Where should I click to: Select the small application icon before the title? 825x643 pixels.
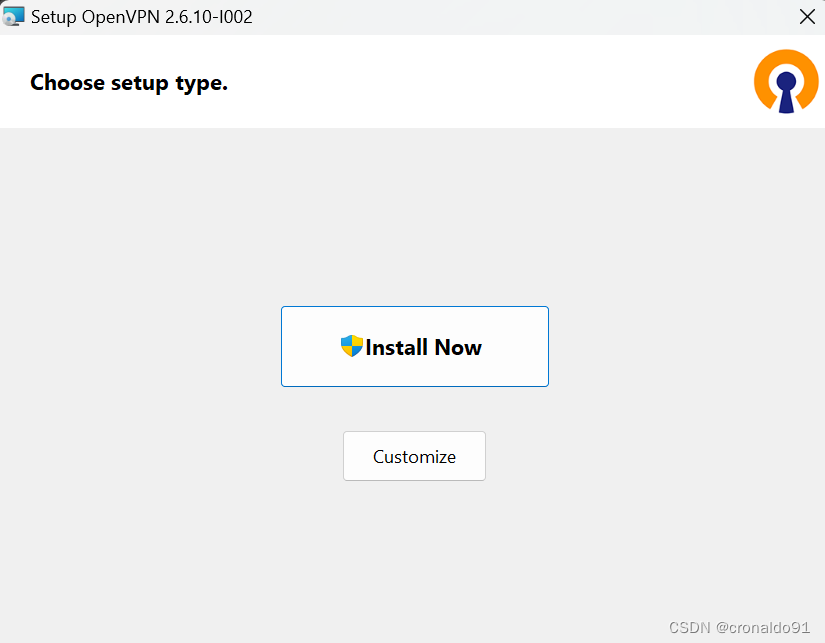(x=14, y=16)
